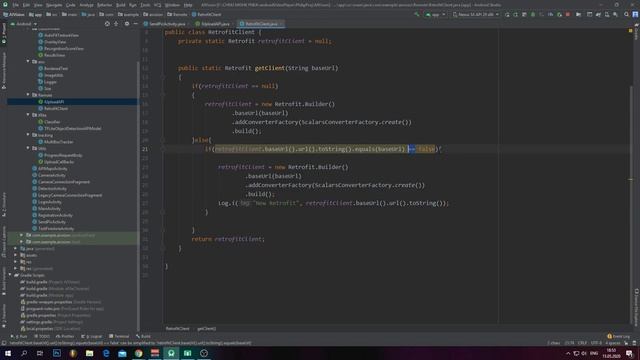Open the File menu
Viewport: 640px width, 360px height.
click(16, 5)
